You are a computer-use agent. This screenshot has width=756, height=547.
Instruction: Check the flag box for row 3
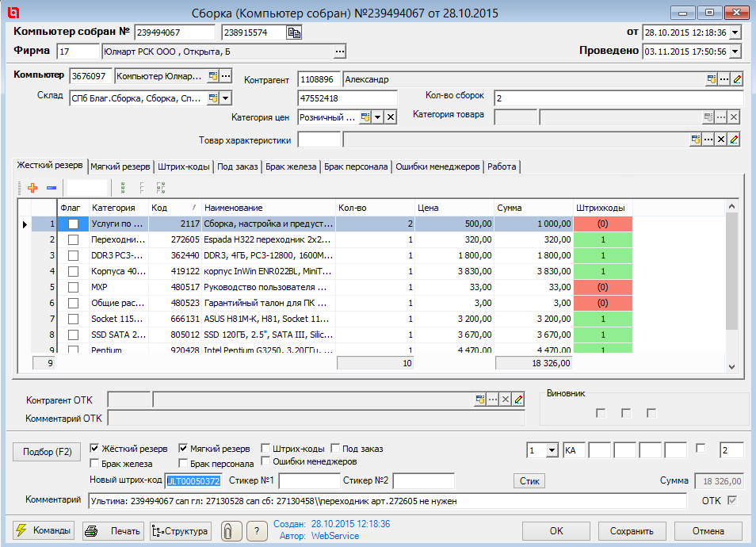[x=73, y=255]
